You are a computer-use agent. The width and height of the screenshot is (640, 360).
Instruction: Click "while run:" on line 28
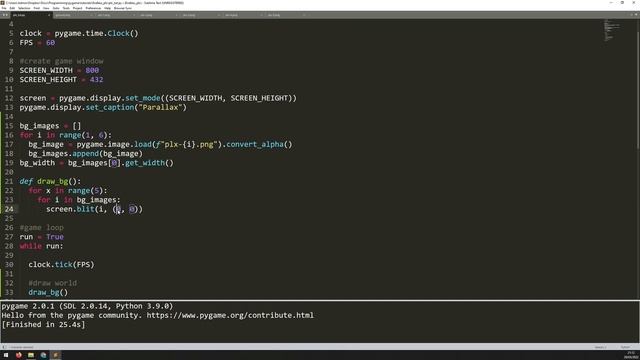[42, 246]
